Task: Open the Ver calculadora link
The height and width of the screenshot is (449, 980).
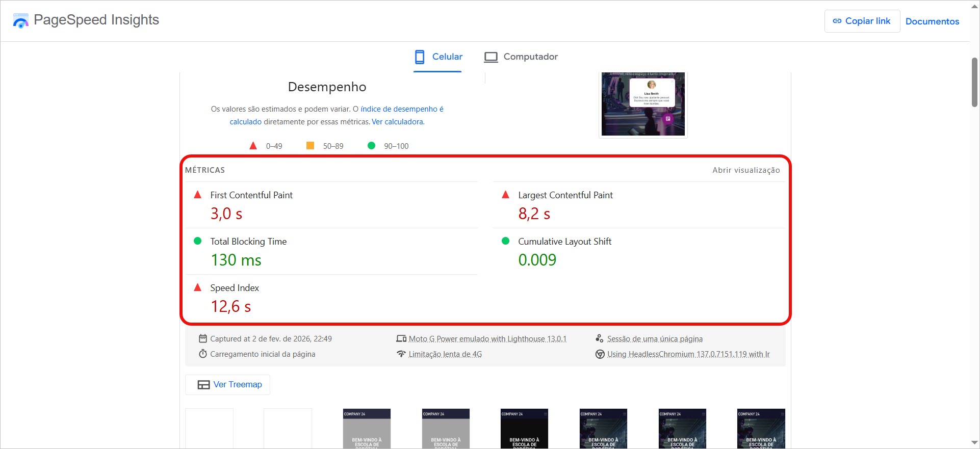Action: pos(398,122)
